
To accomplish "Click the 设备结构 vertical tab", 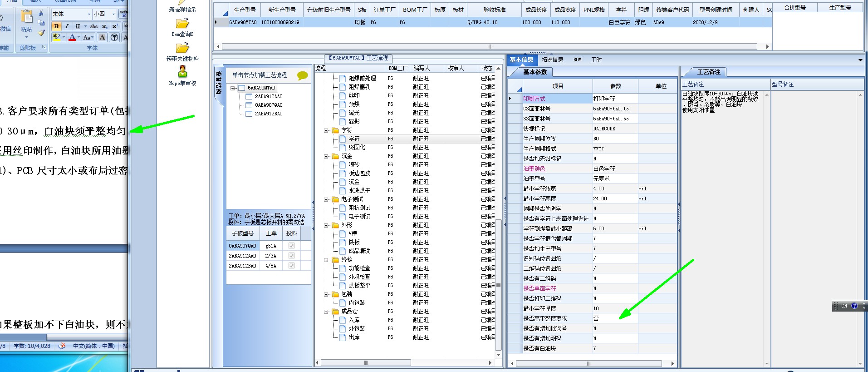I will click(x=218, y=84).
